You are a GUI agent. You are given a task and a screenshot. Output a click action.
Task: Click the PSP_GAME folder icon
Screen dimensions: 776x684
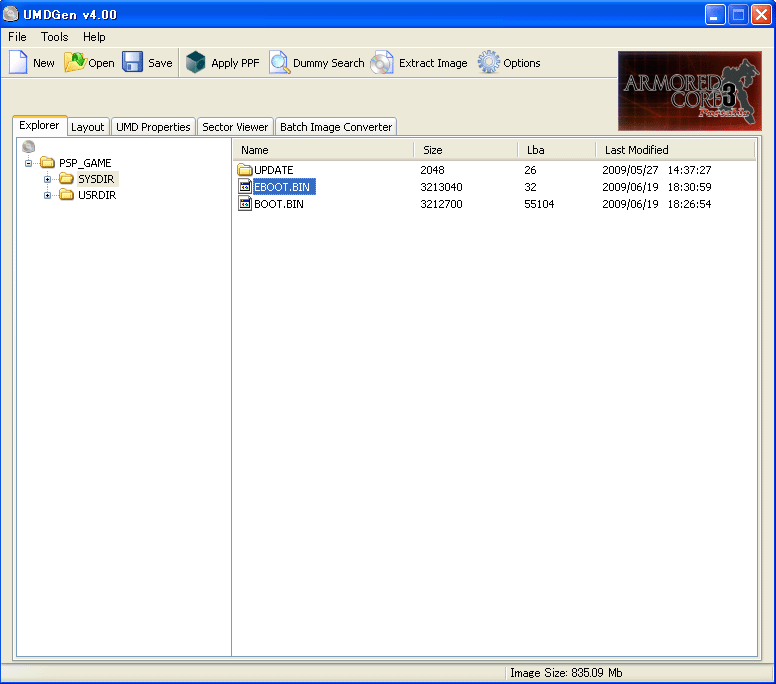pos(48,162)
